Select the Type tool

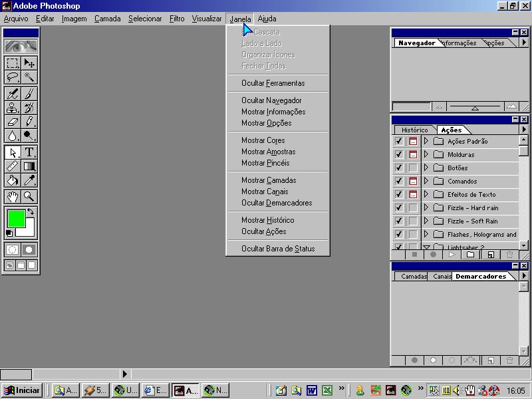coord(29,152)
